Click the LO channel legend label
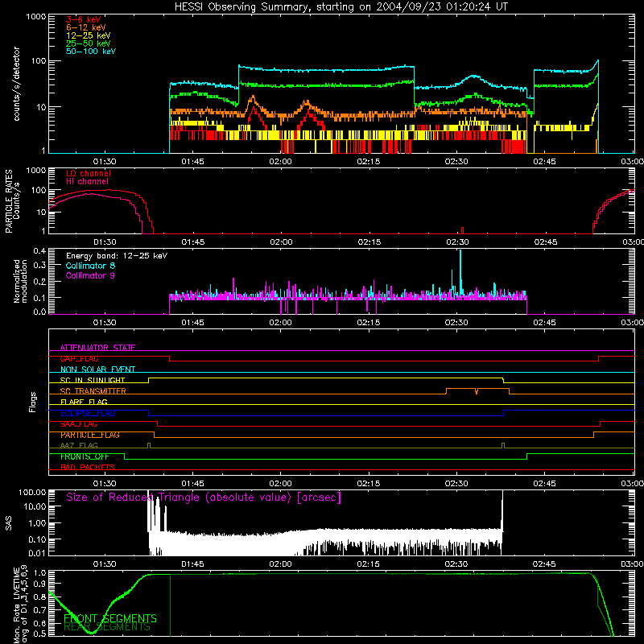This screenshot has height=644, width=644. click(89, 173)
